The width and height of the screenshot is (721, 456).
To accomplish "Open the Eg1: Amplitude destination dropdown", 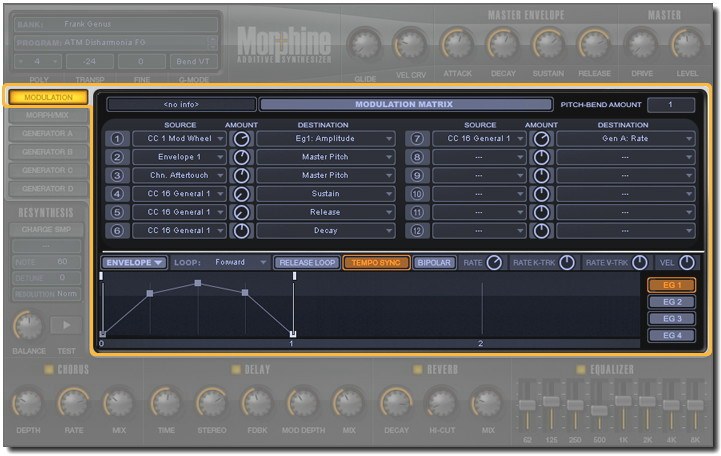I will point(326,139).
